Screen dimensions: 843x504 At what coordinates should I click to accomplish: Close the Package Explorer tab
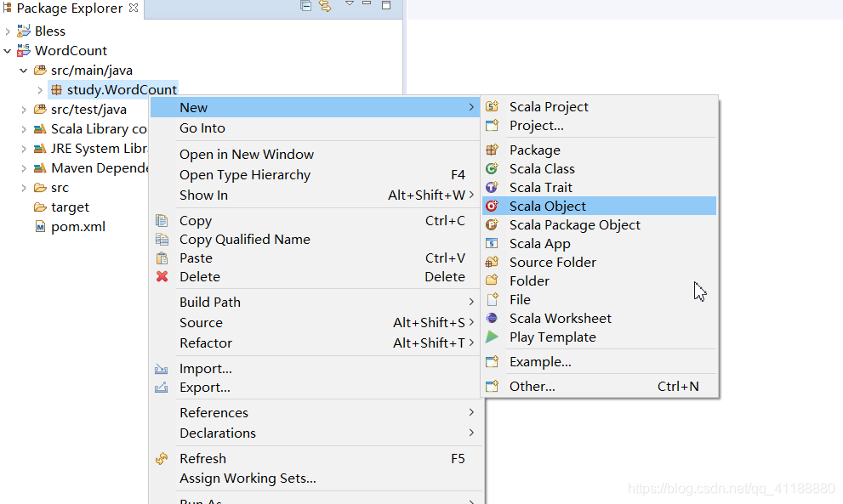click(134, 8)
